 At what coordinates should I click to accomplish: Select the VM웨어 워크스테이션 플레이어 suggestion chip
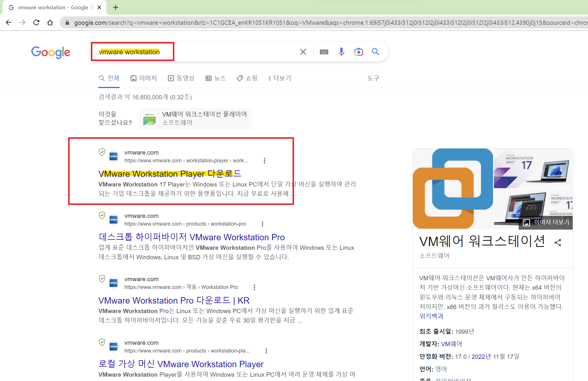[x=196, y=118]
